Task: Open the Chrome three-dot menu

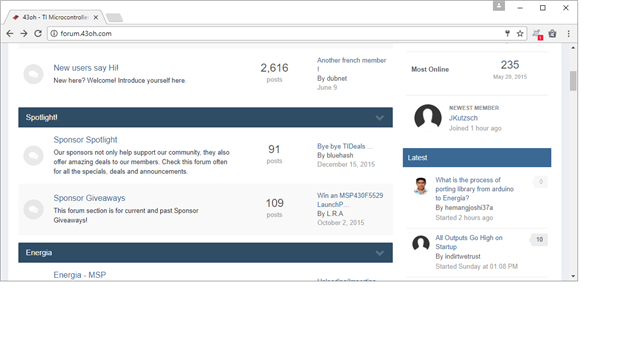Action: tap(568, 34)
